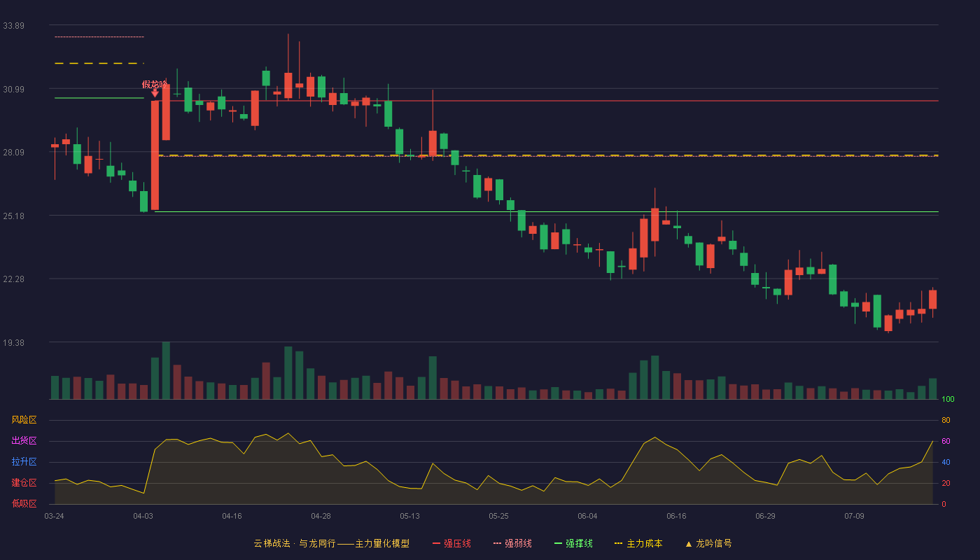
Task: Toggle the 强撑线 legend entry
Action: (573, 543)
